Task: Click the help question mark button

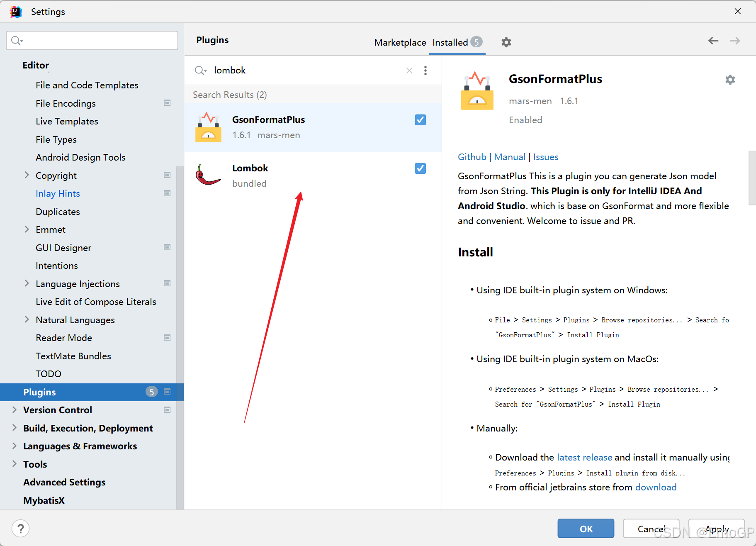Action: pyautogui.click(x=20, y=529)
